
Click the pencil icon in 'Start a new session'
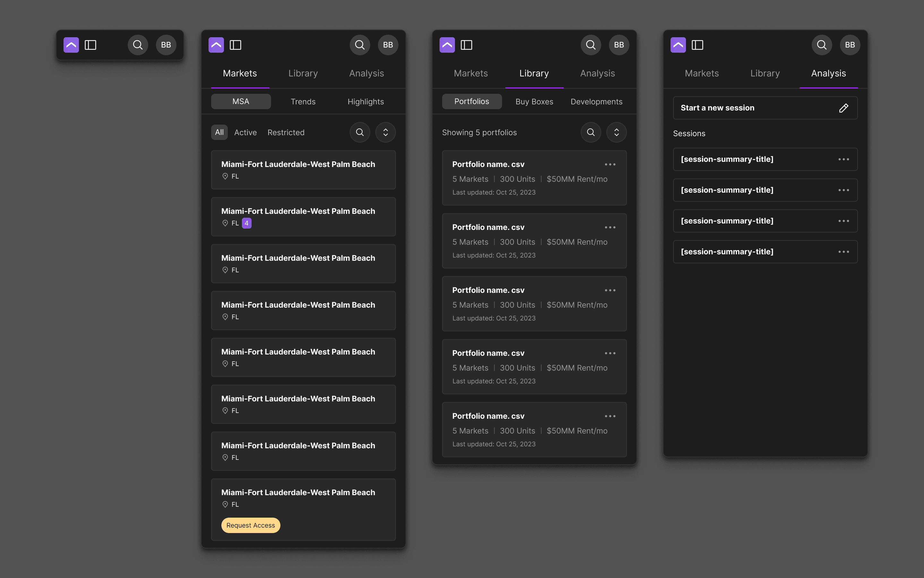(x=844, y=108)
